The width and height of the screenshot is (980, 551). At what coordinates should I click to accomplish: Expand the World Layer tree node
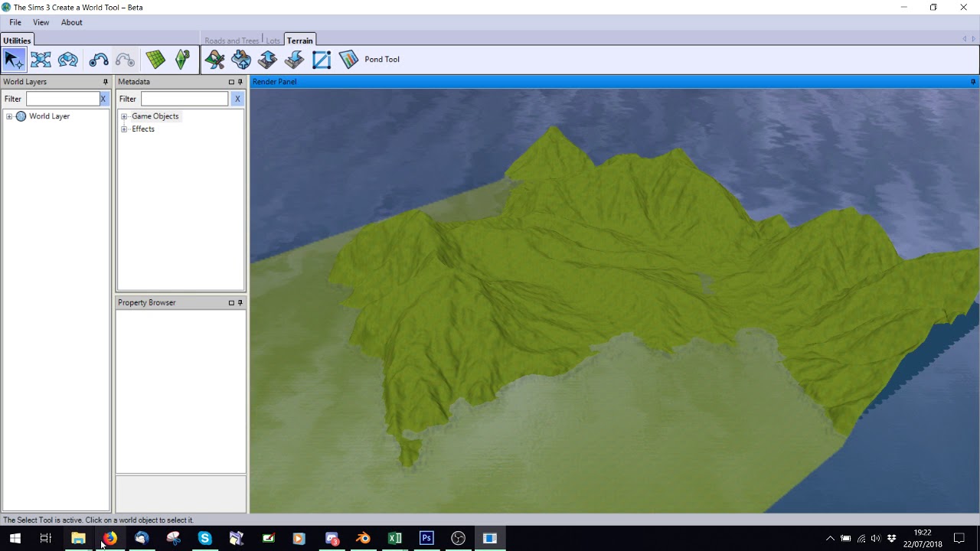[9, 116]
